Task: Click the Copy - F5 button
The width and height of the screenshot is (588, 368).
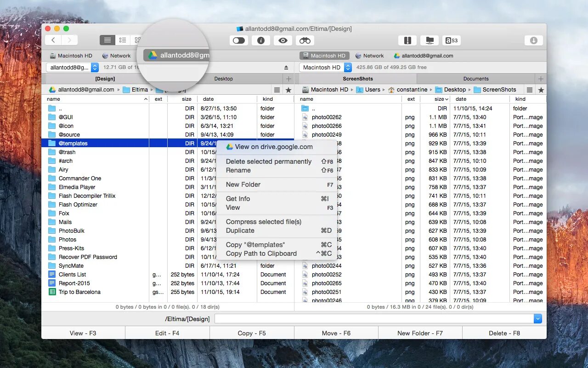Action: click(x=252, y=333)
